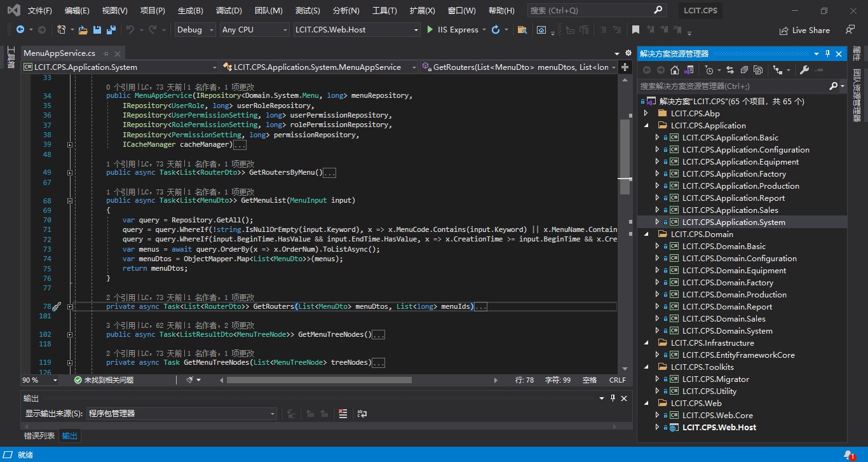
Task: Open the 工具箱 side tab
Action: 10,57
